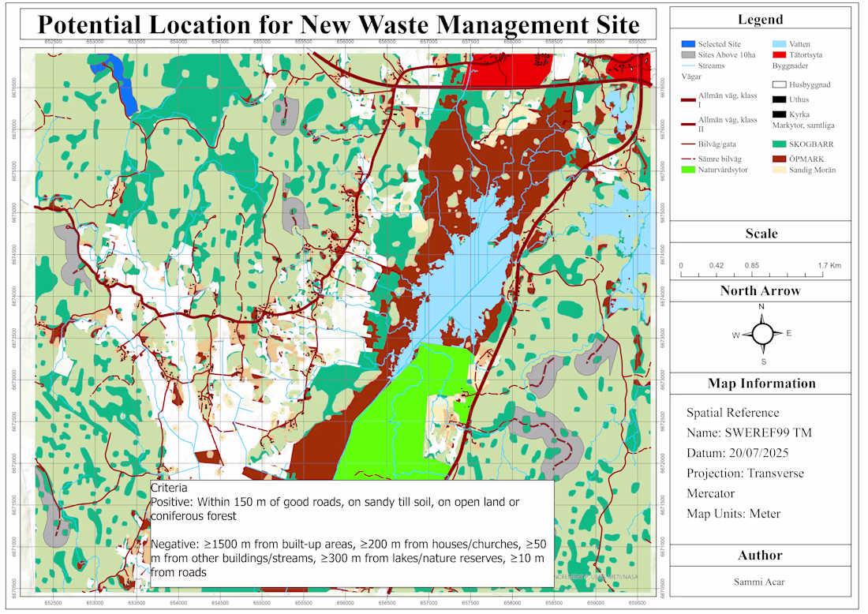Click the Husbyggnad white box symbol

coord(779,84)
